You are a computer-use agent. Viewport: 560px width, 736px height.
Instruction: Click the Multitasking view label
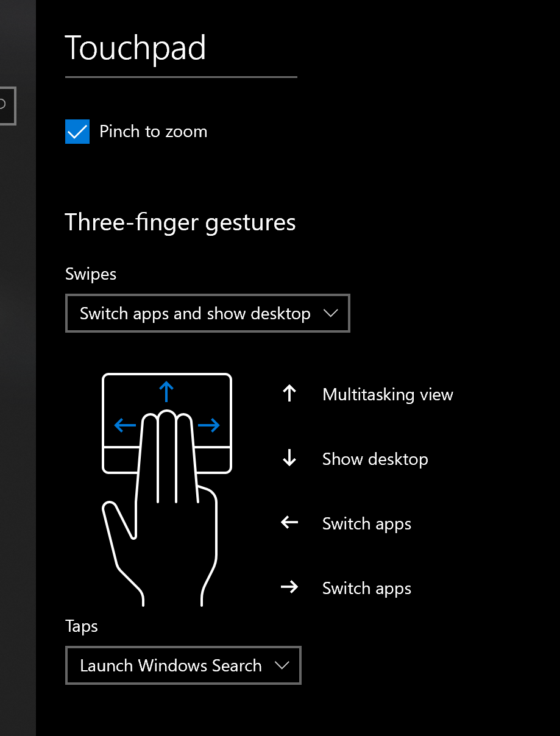(x=388, y=395)
